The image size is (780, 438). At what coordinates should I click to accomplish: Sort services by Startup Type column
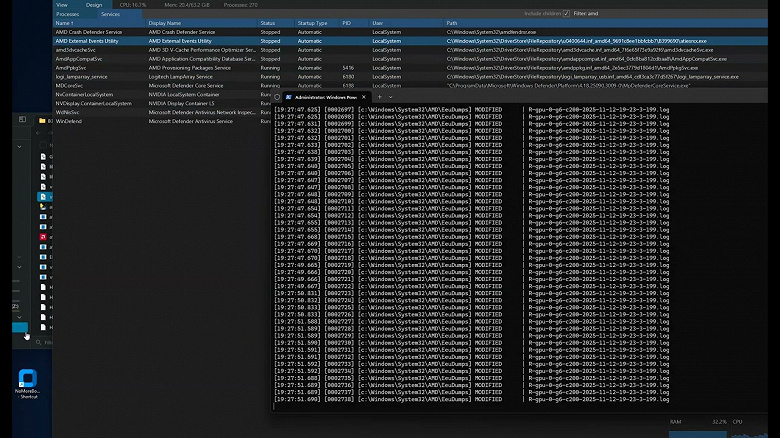pyautogui.click(x=312, y=22)
